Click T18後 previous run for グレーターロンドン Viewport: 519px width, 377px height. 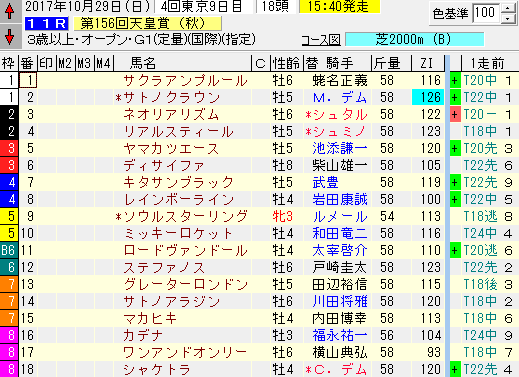[x=480, y=285]
